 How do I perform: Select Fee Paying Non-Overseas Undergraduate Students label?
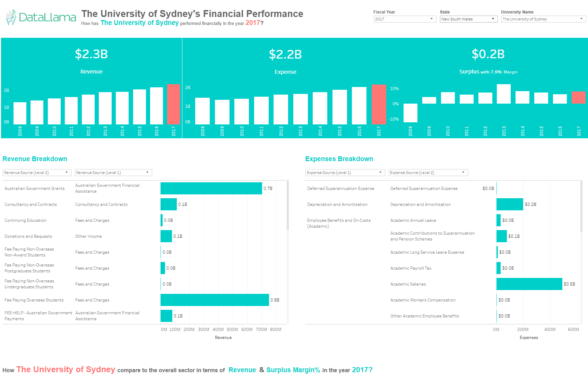(29, 284)
